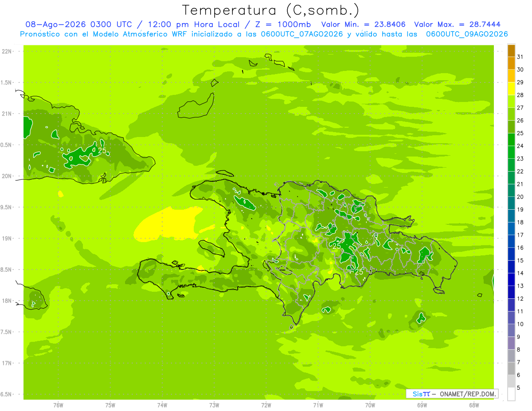Image resolution: width=532 pixels, height=411 pixels.
Task: Click legend value label 24
Action: point(520,146)
